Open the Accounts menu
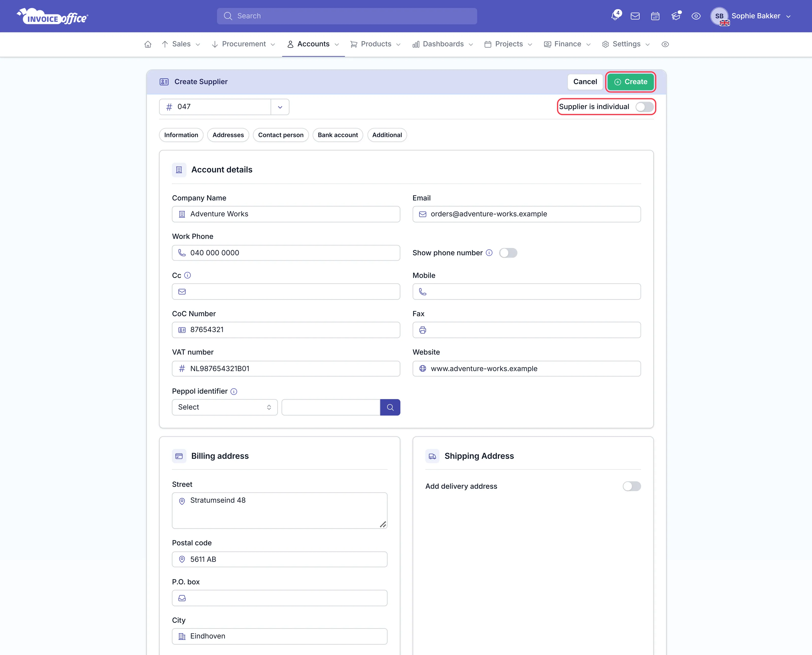Screen dimensions: 812x655 pos(313,44)
